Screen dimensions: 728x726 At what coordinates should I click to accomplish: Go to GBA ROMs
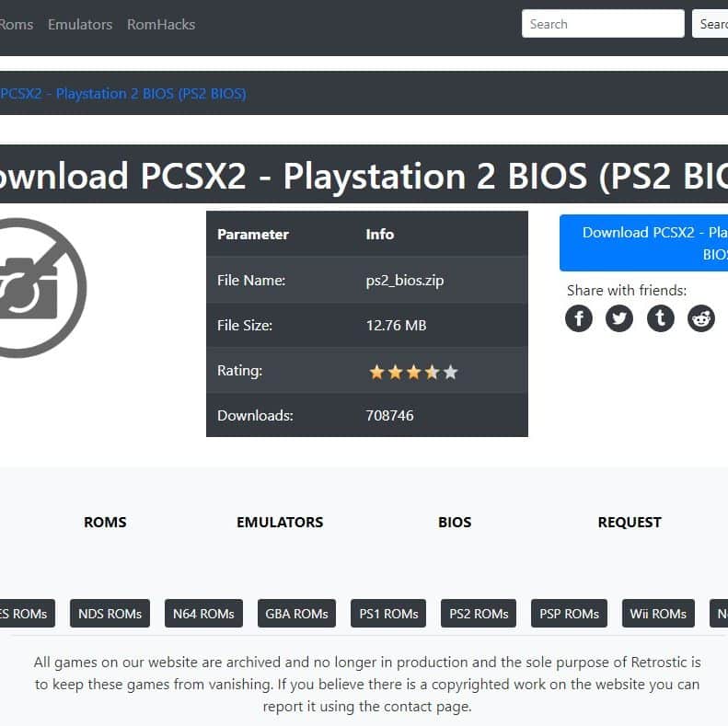296,613
